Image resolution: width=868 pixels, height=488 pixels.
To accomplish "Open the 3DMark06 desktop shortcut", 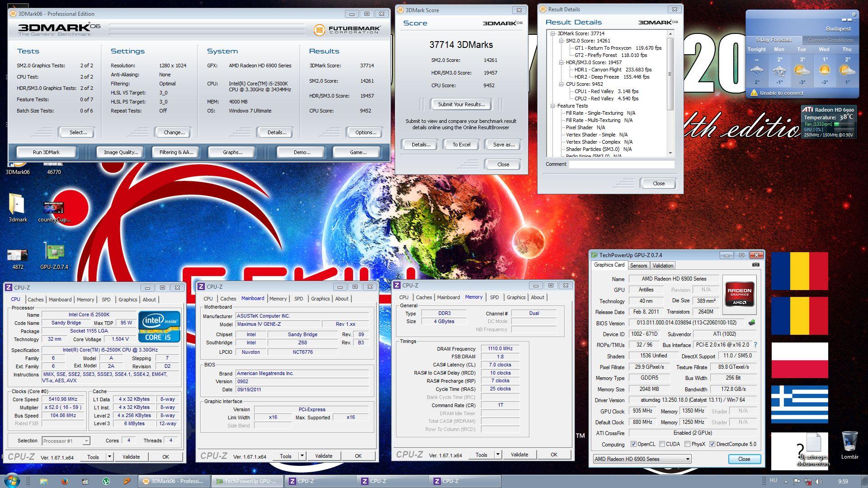I will 17,168.
